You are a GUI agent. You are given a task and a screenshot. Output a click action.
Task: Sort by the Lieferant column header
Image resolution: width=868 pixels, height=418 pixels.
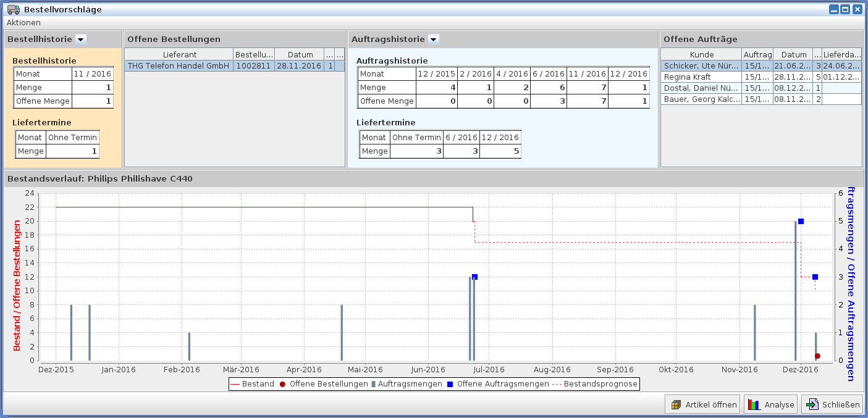coord(179,54)
